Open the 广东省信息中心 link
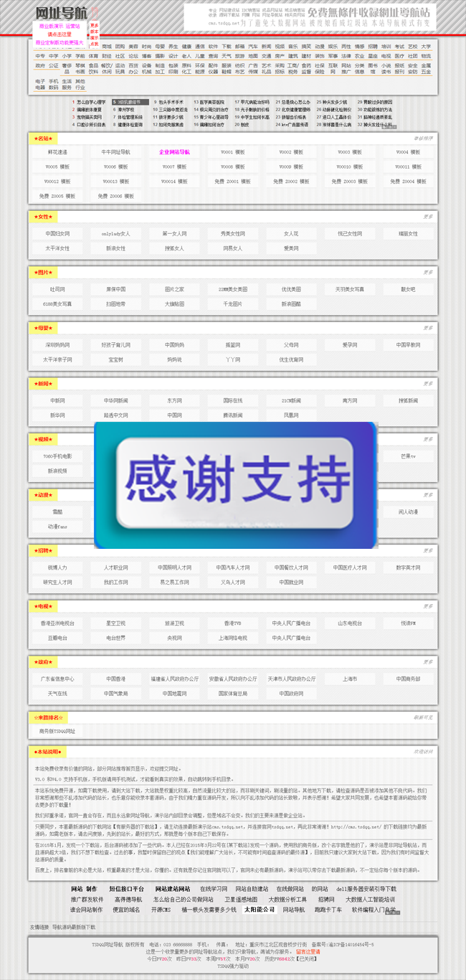Image resolution: width=466 pixels, height=980 pixels. (x=57, y=679)
